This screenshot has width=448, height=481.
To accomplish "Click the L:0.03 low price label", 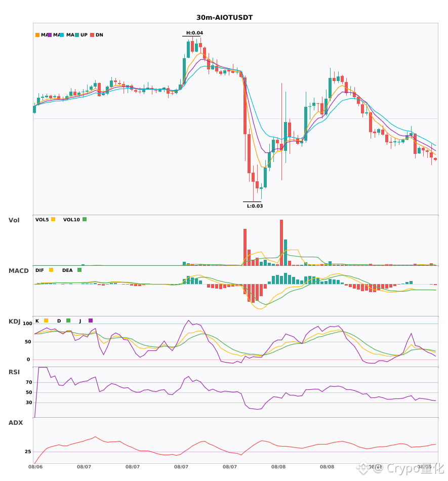I will pyautogui.click(x=255, y=206).
